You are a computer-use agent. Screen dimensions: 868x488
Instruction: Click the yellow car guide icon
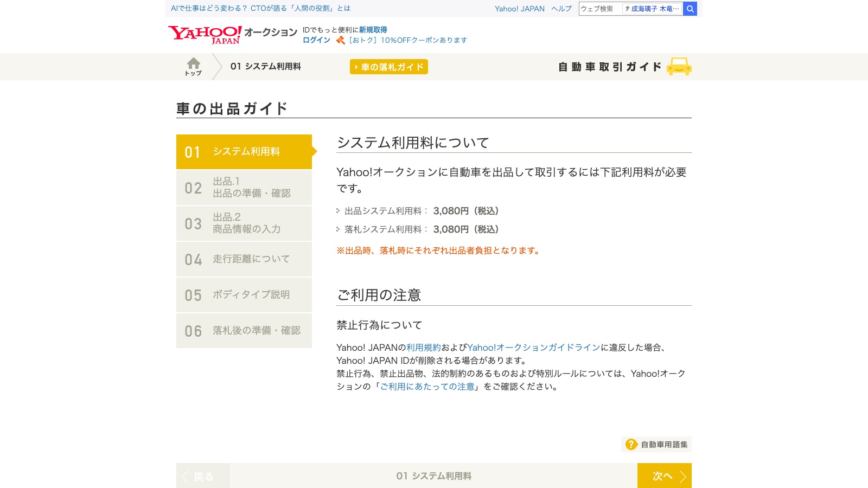[x=679, y=67]
